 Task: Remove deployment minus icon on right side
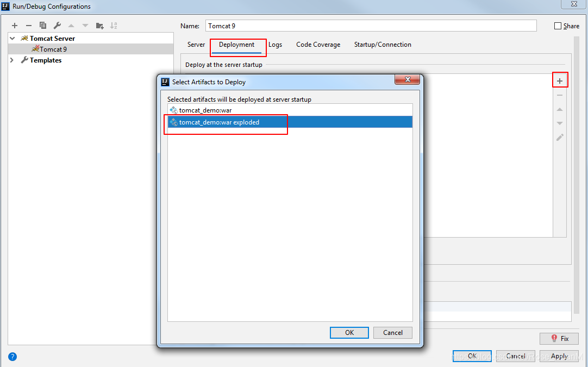(x=560, y=95)
